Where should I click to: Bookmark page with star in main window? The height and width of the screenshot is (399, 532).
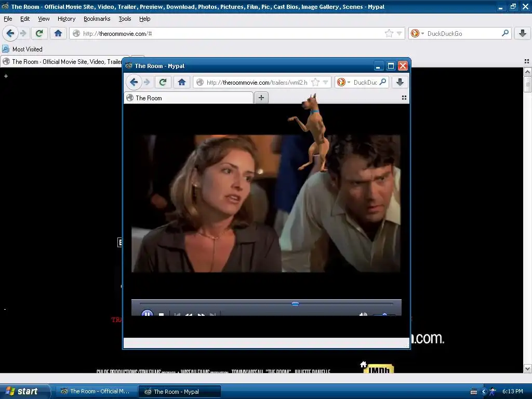389,33
